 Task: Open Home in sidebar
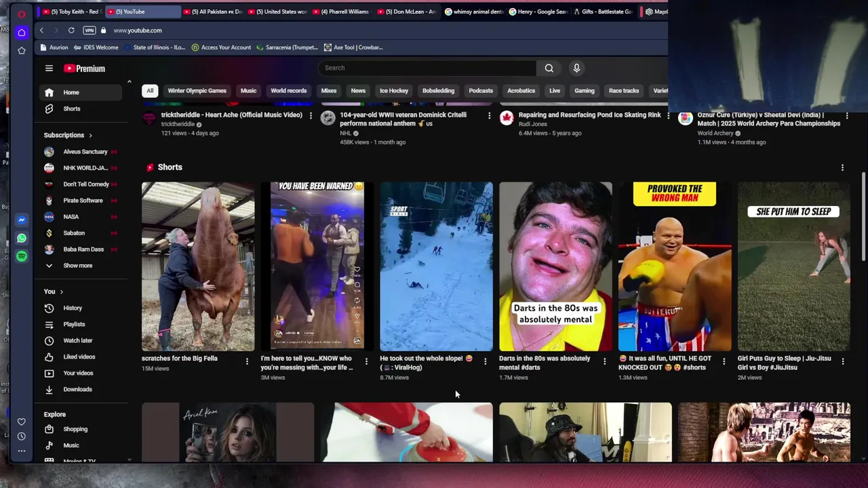(81, 93)
